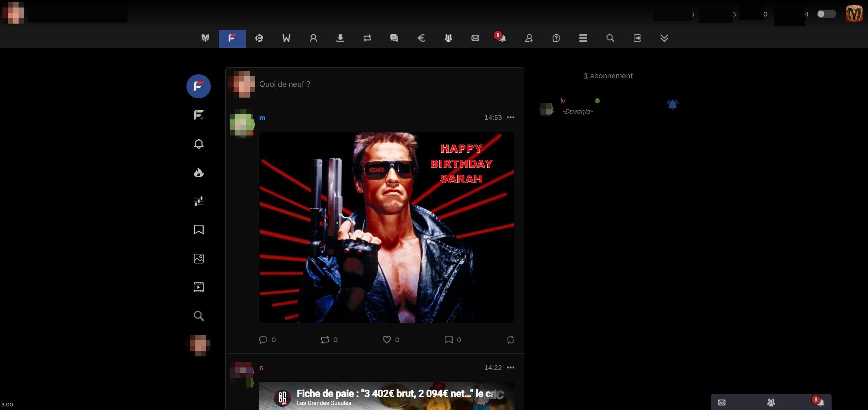Click the download icon in top navbar
The image size is (868, 410).
point(340,38)
